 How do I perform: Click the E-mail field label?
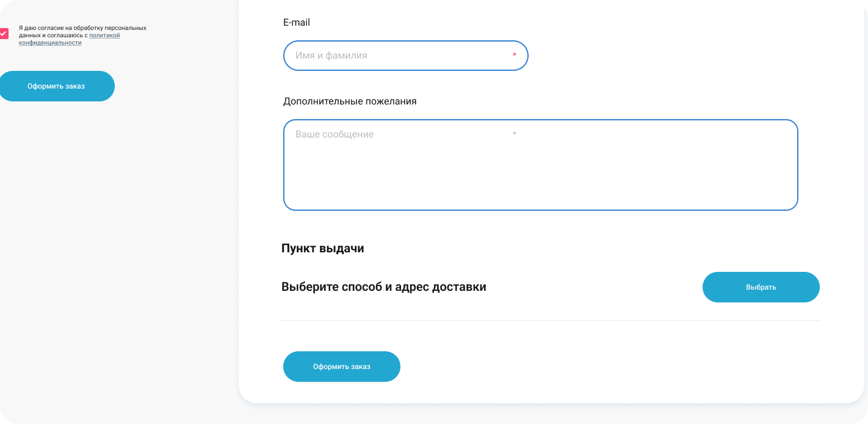[297, 23]
